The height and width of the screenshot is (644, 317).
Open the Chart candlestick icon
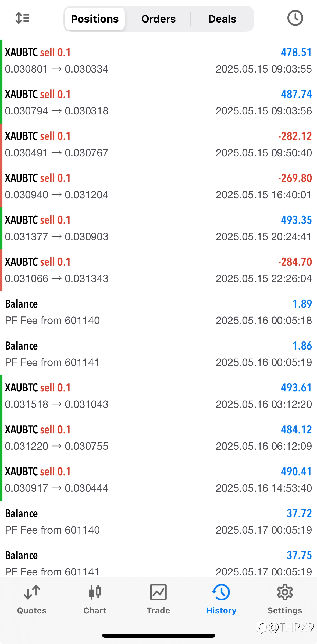tap(95, 592)
